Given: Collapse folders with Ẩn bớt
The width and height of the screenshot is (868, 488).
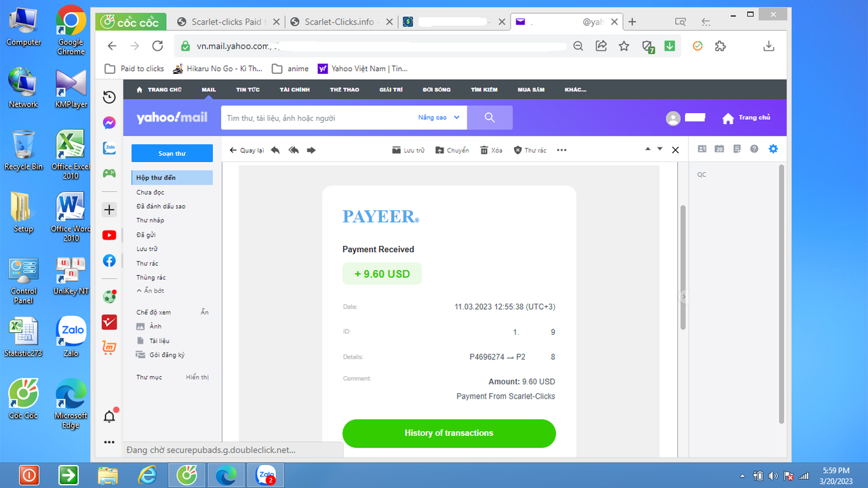Looking at the screenshot, I should pos(150,291).
